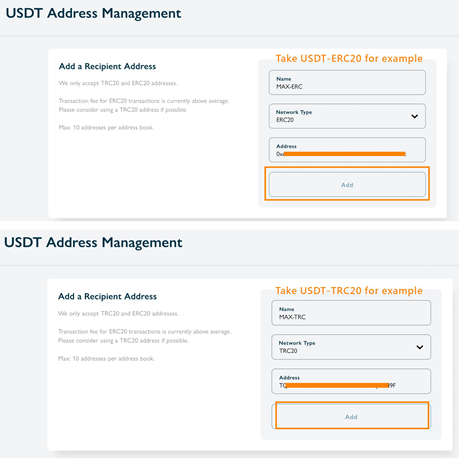459x459 pixels.
Task: Click the lower USDT Address Management heading
Action: [x=93, y=243]
